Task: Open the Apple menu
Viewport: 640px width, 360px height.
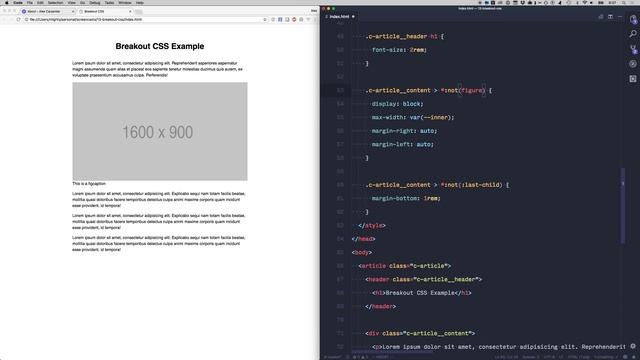Action: [7, 2]
